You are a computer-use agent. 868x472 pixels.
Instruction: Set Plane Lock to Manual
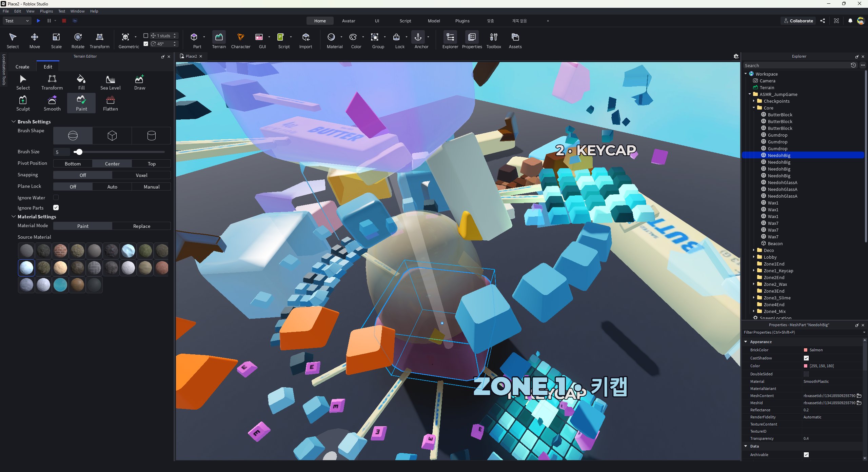pyautogui.click(x=152, y=187)
